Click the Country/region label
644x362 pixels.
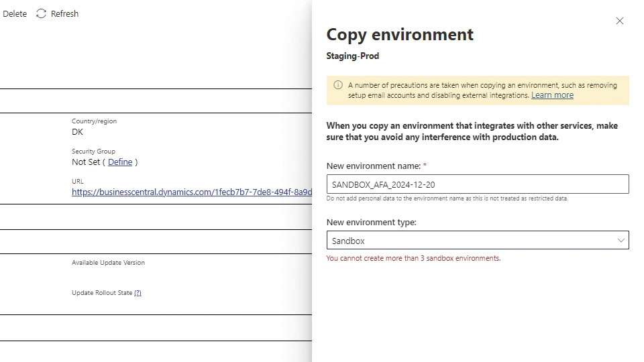[x=94, y=121]
